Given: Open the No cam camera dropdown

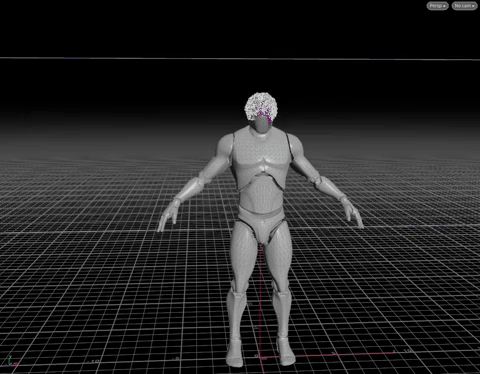Looking at the screenshot, I should pyautogui.click(x=464, y=6).
